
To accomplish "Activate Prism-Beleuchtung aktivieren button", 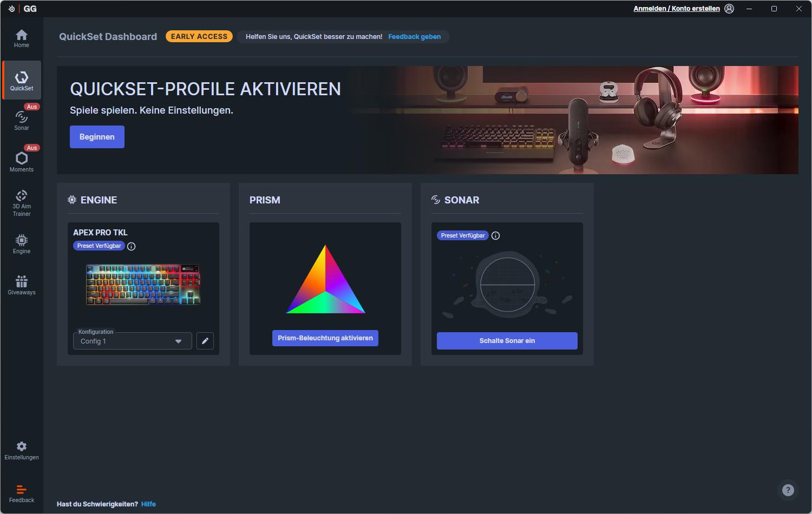I will click(325, 338).
